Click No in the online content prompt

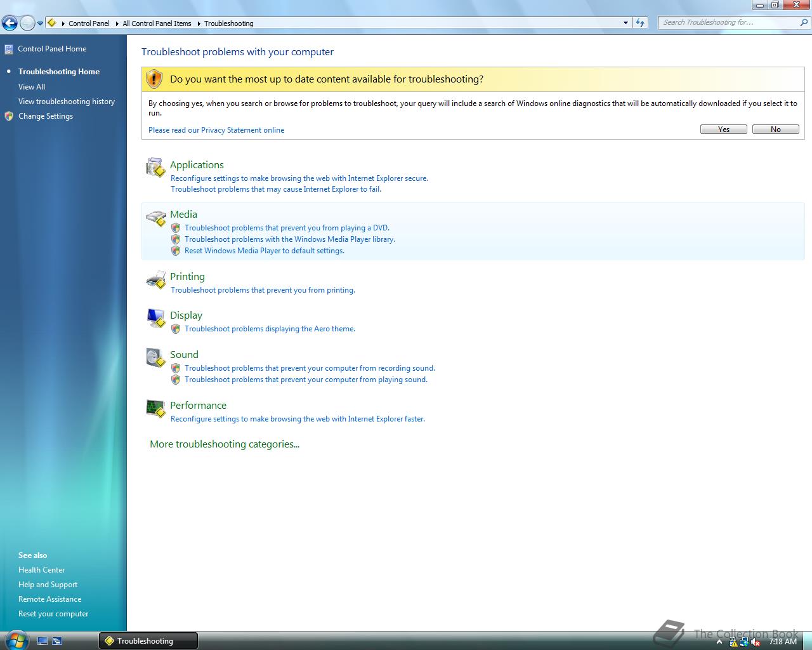click(x=776, y=129)
